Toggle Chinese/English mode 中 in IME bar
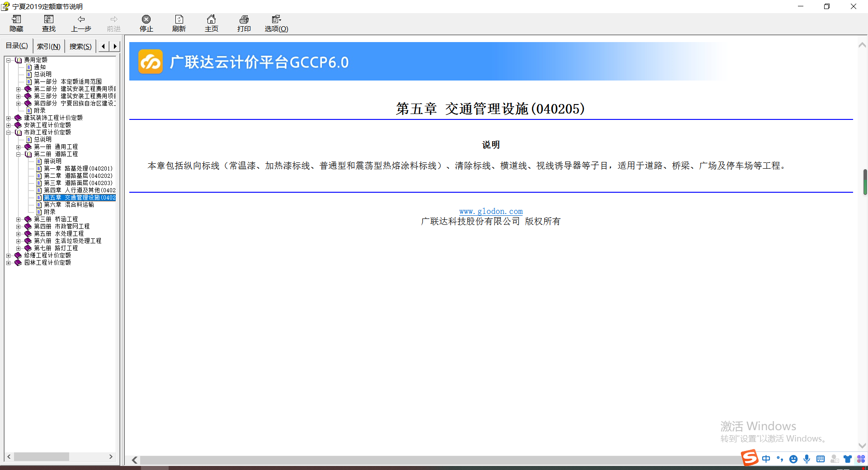This screenshot has width=868, height=470. tap(766, 459)
